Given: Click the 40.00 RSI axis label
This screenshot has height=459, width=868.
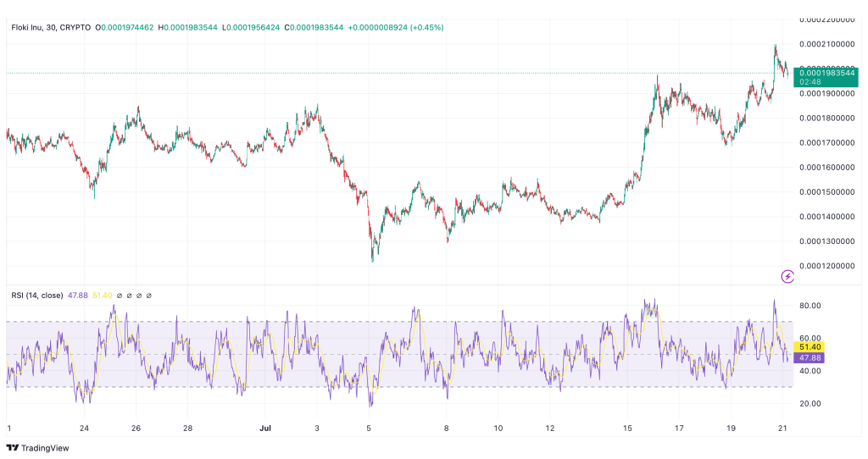Looking at the screenshot, I should 810,371.
